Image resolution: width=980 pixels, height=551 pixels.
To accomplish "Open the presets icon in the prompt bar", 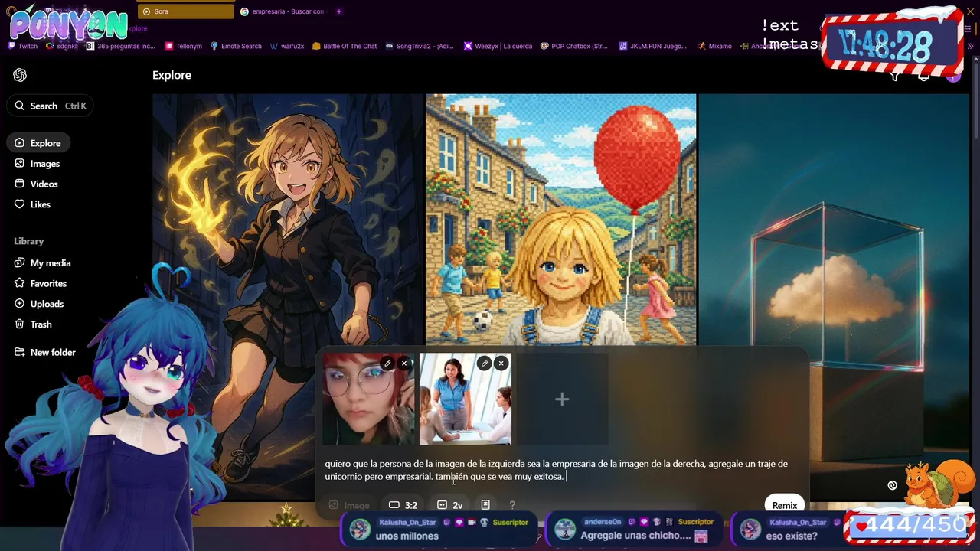I will tap(485, 505).
